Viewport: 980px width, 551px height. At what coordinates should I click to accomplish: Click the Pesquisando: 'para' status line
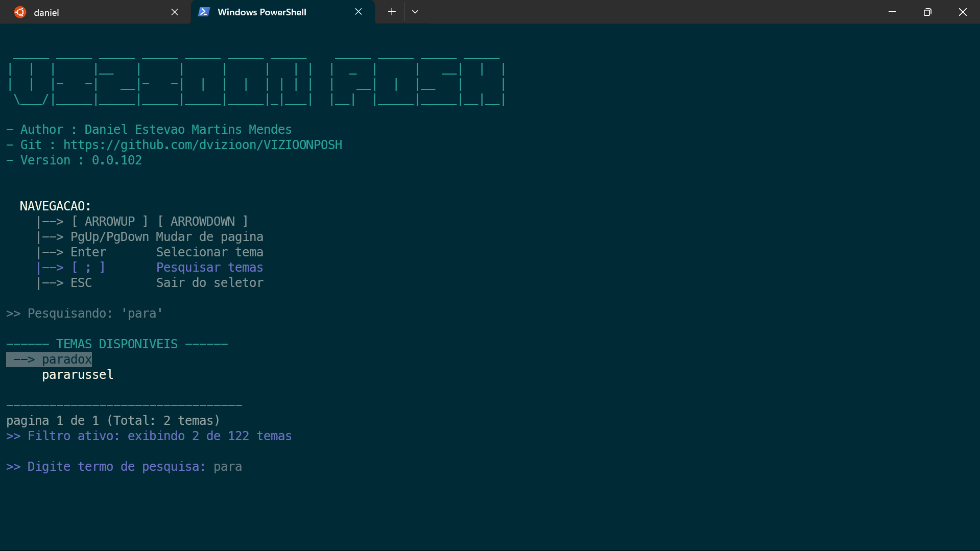coord(84,314)
